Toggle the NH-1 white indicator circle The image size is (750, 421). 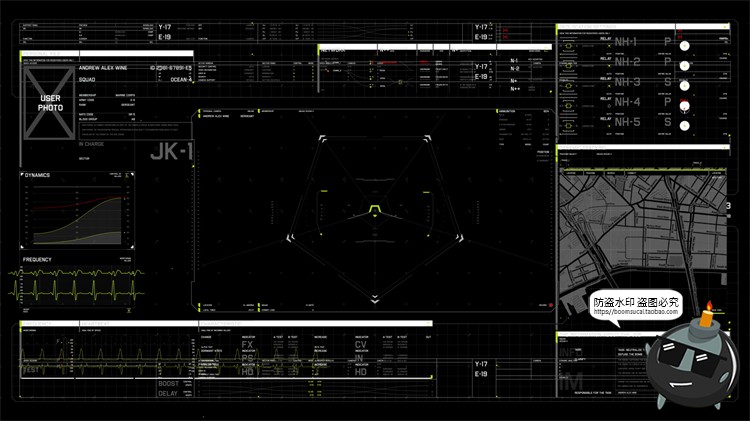(684, 45)
